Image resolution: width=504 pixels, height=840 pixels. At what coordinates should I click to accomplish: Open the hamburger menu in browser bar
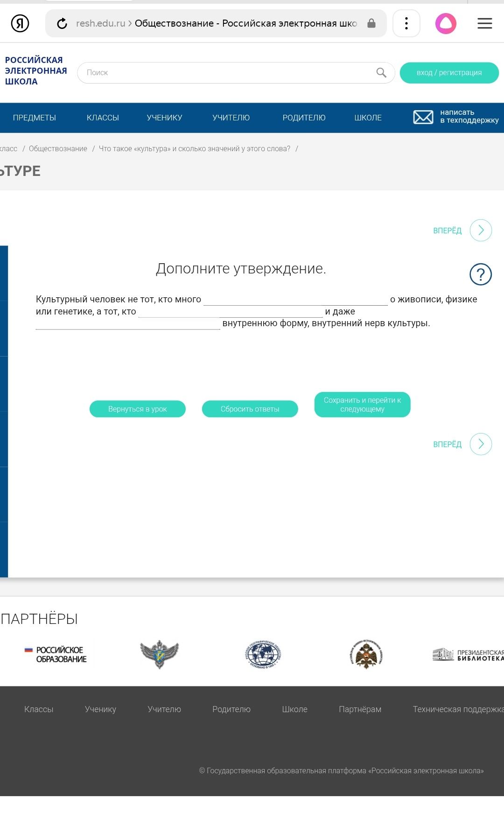point(485,23)
